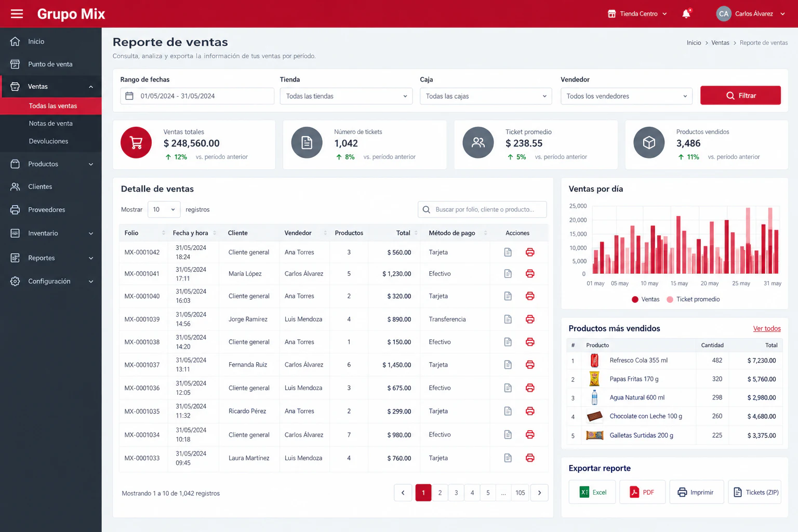The width and height of the screenshot is (798, 532).
Task: Click the calendar icon in date range
Action: pos(129,96)
